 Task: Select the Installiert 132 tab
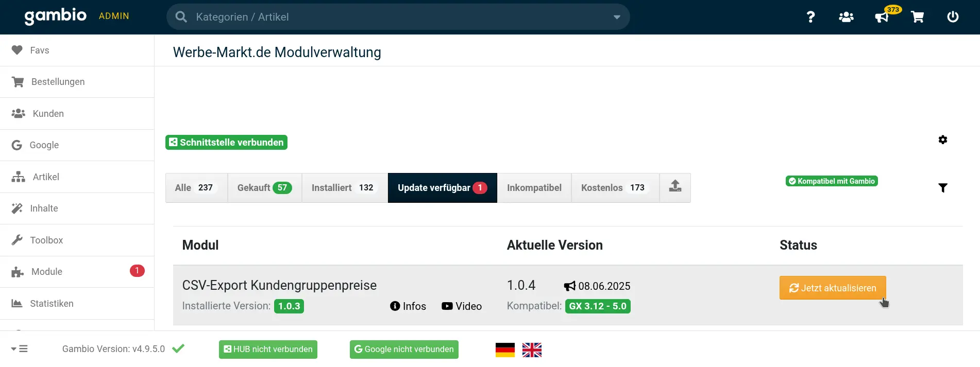(345, 188)
